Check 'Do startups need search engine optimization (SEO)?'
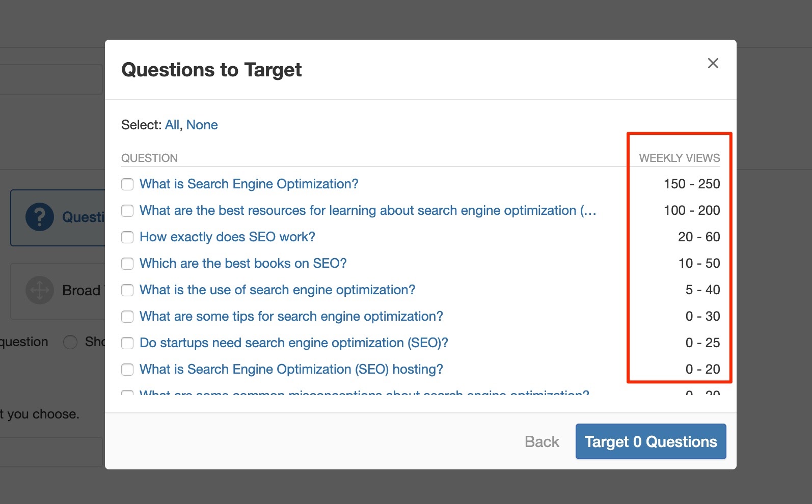 coord(127,343)
